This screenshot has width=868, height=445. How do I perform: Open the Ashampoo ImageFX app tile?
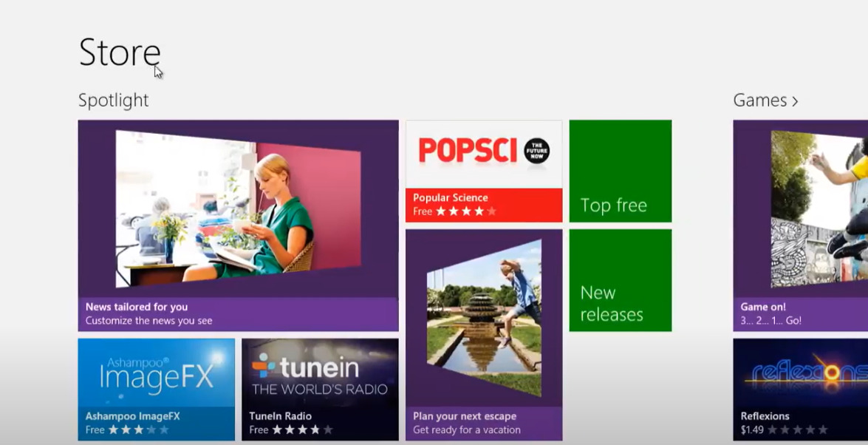[x=156, y=390]
